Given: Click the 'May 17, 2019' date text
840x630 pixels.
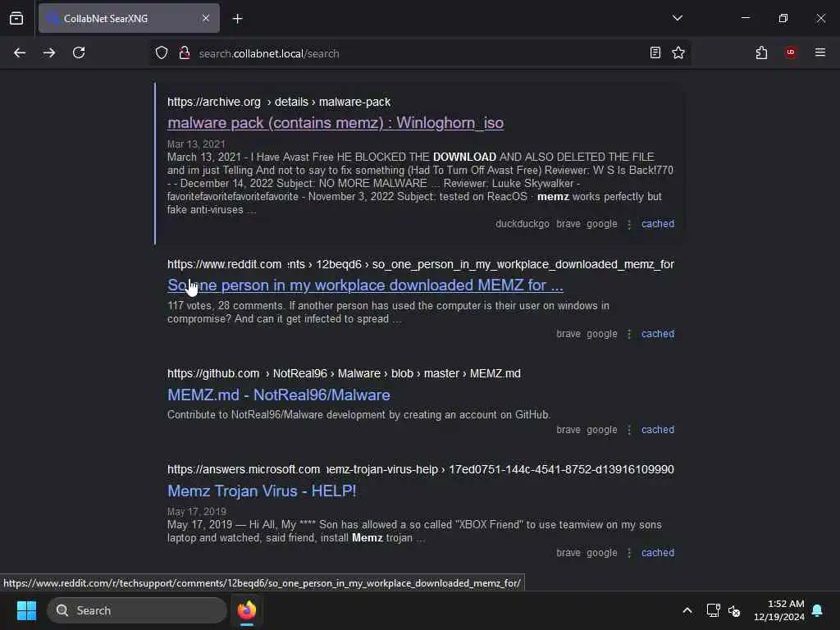Looking at the screenshot, I should click(x=197, y=512).
